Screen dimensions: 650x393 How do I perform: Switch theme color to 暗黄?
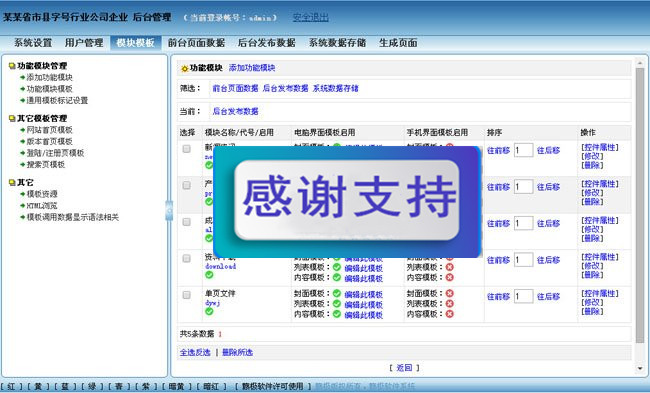coord(176,386)
